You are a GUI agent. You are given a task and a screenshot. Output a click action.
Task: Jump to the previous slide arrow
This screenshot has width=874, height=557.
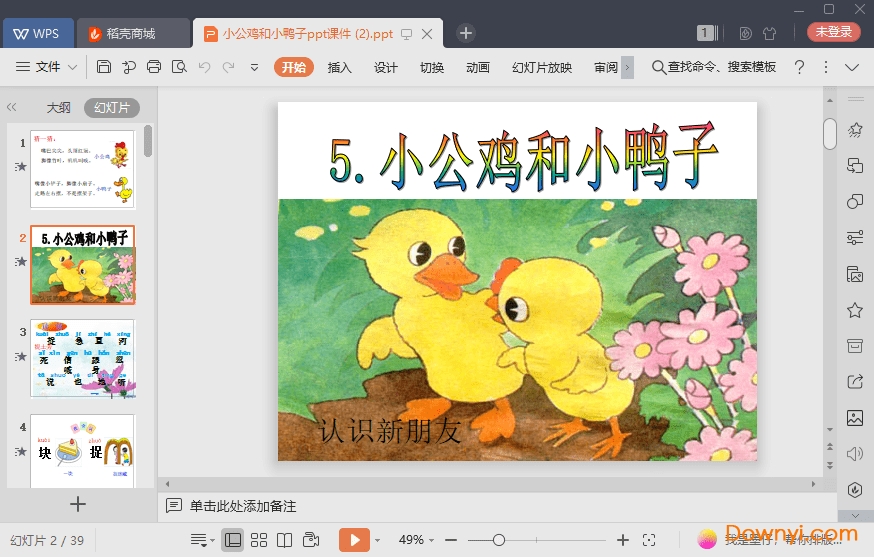click(x=830, y=447)
